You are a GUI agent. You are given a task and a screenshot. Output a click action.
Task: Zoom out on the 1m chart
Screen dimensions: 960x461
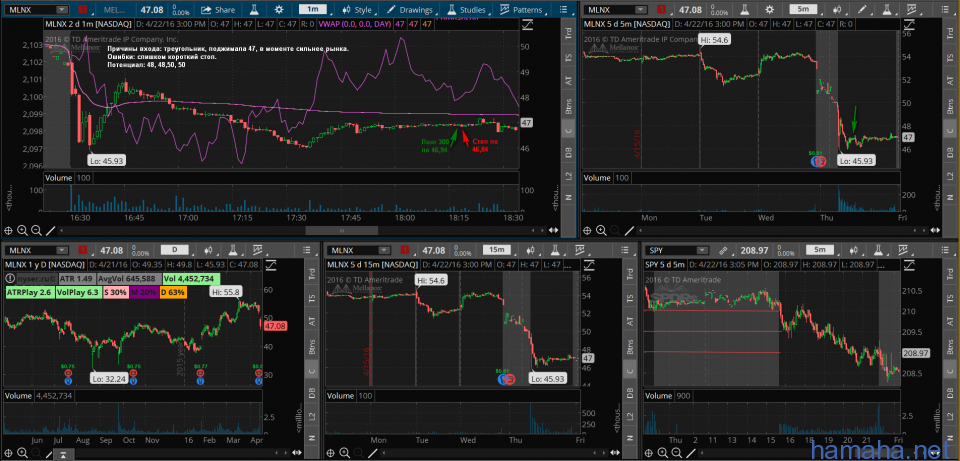pyautogui.click(x=36, y=230)
